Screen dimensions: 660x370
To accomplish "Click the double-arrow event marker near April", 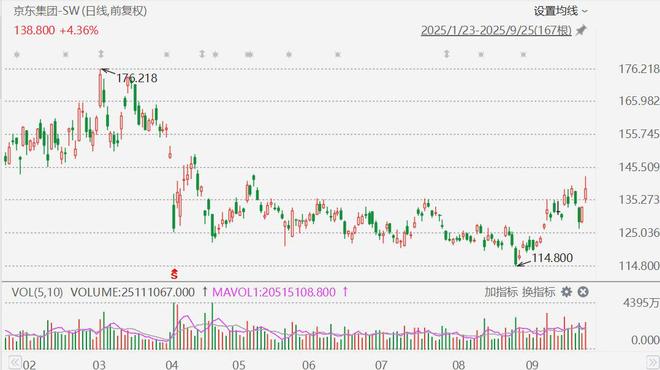I will 202,54.
